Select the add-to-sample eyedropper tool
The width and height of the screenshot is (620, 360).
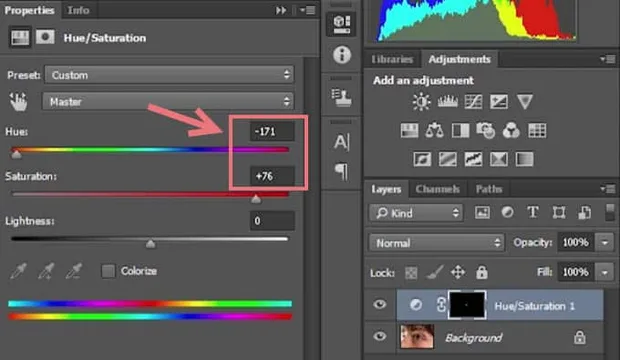click(46, 271)
